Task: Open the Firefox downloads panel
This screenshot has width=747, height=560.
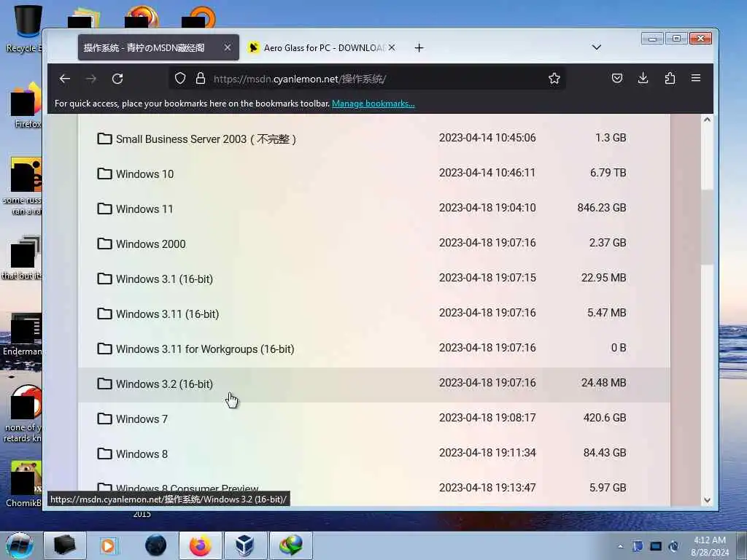Action: coord(643,78)
